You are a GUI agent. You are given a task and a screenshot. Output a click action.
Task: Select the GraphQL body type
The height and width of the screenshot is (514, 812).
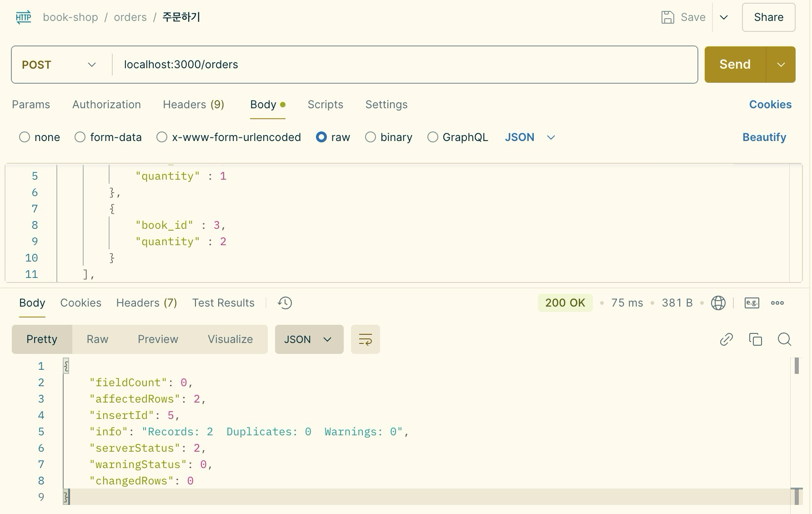point(433,137)
